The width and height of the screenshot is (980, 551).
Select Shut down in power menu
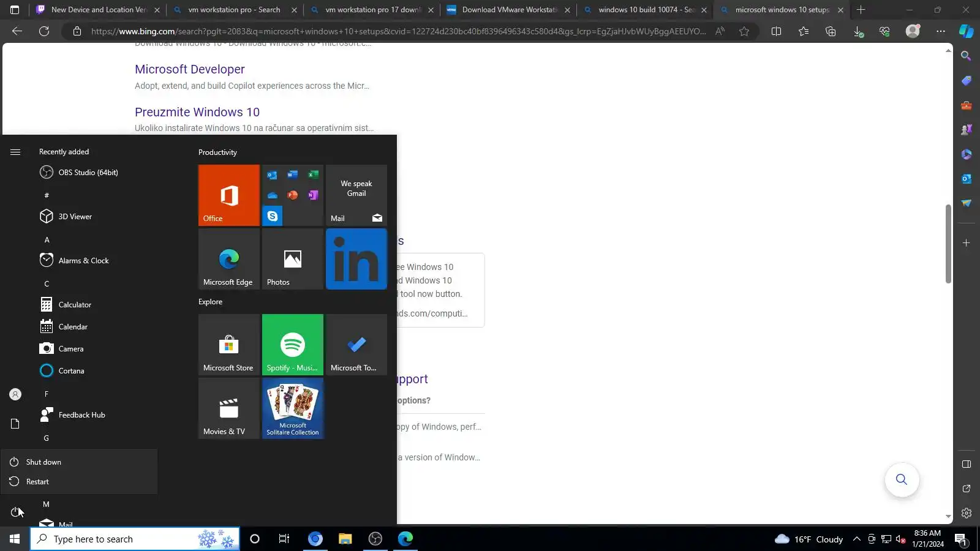coord(79,462)
